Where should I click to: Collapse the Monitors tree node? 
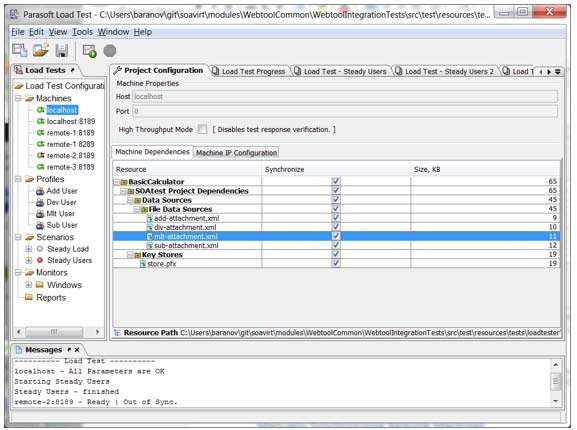pos(18,273)
